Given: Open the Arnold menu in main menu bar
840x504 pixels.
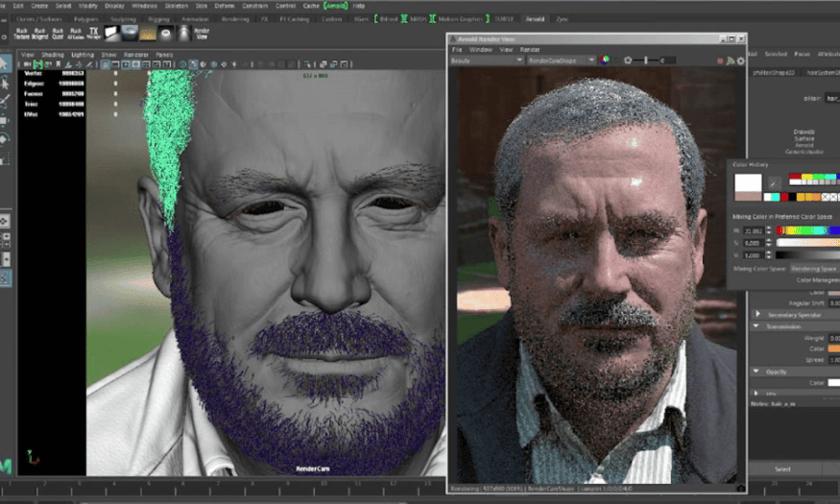Looking at the screenshot, I should point(335,6).
